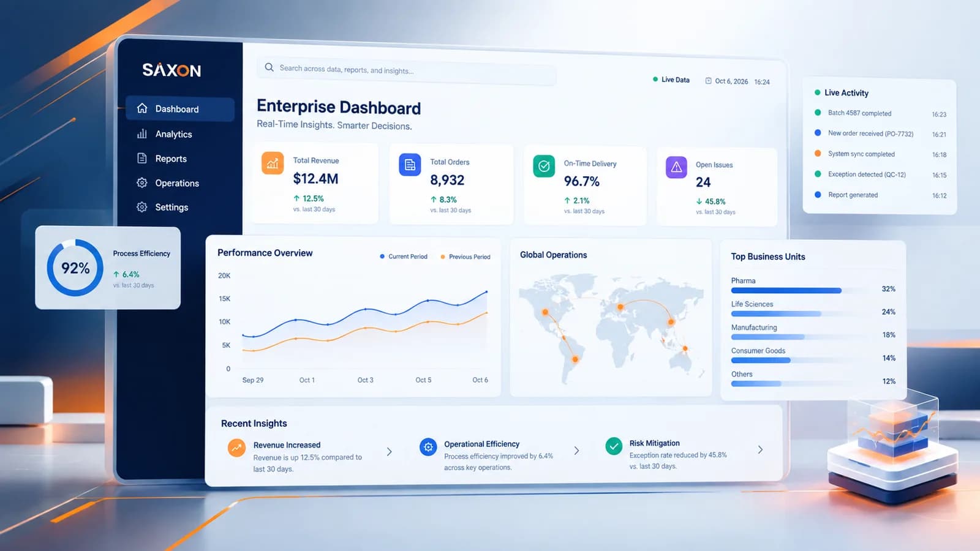This screenshot has width=980, height=551.
Task: Click the blue Operational Efficiency gear icon
Action: (x=428, y=447)
